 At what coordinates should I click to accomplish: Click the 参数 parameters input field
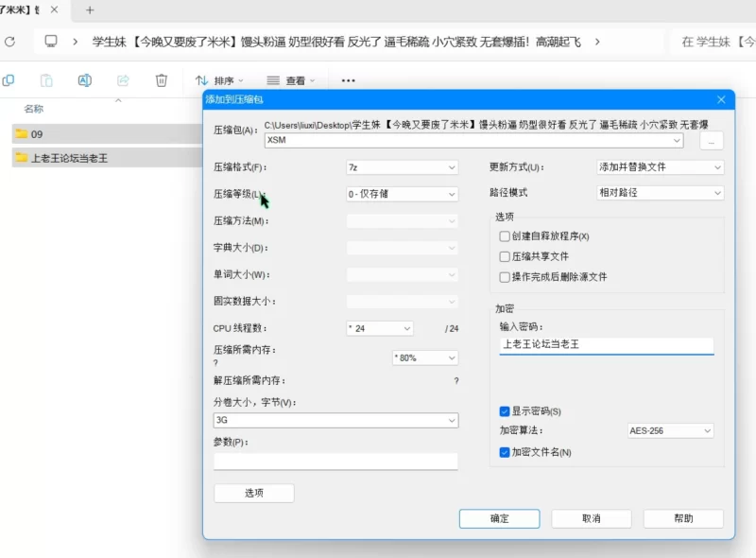pos(335,462)
